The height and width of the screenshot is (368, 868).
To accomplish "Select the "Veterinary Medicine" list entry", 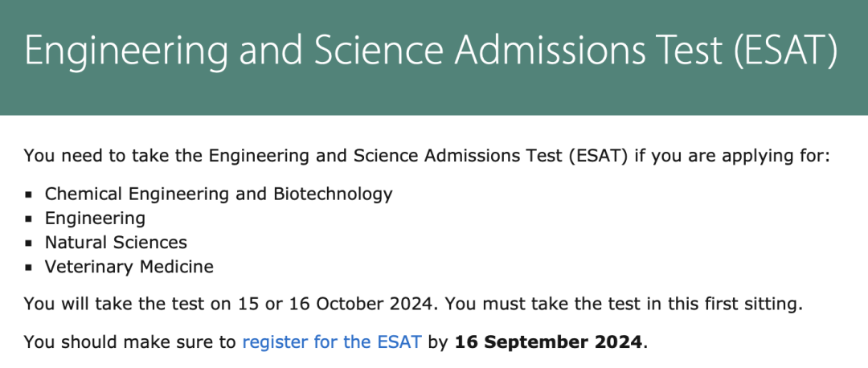I will pyautogui.click(x=129, y=266).
